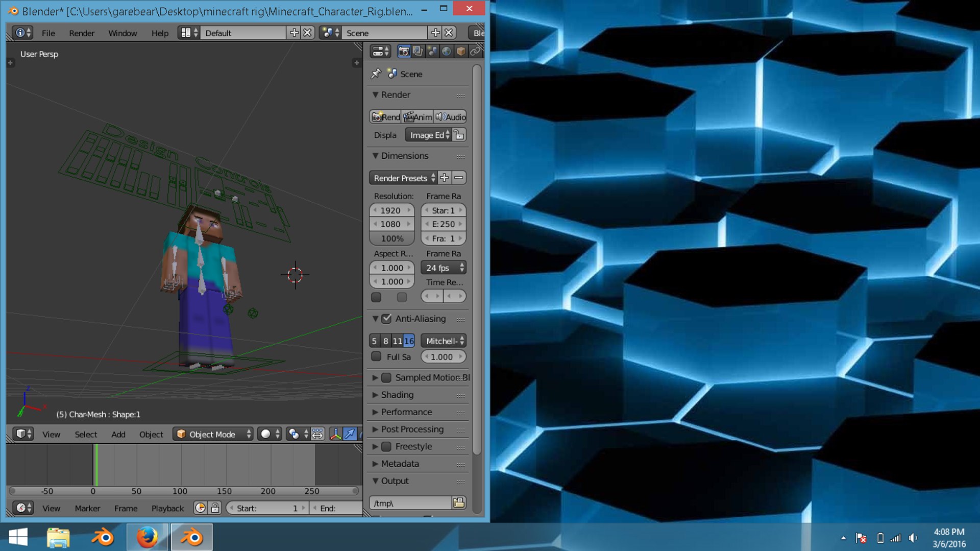Set anti-aliasing samples to 16

[x=409, y=341]
